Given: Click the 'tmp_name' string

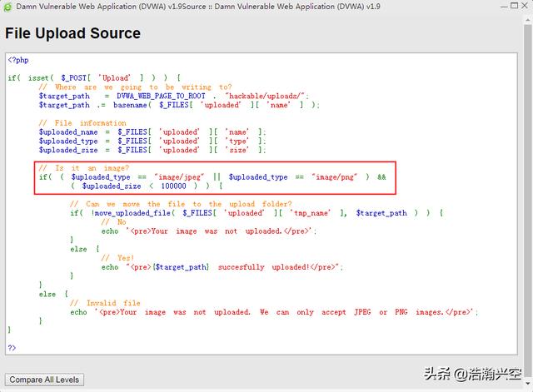Looking at the screenshot, I should pos(310,213).
